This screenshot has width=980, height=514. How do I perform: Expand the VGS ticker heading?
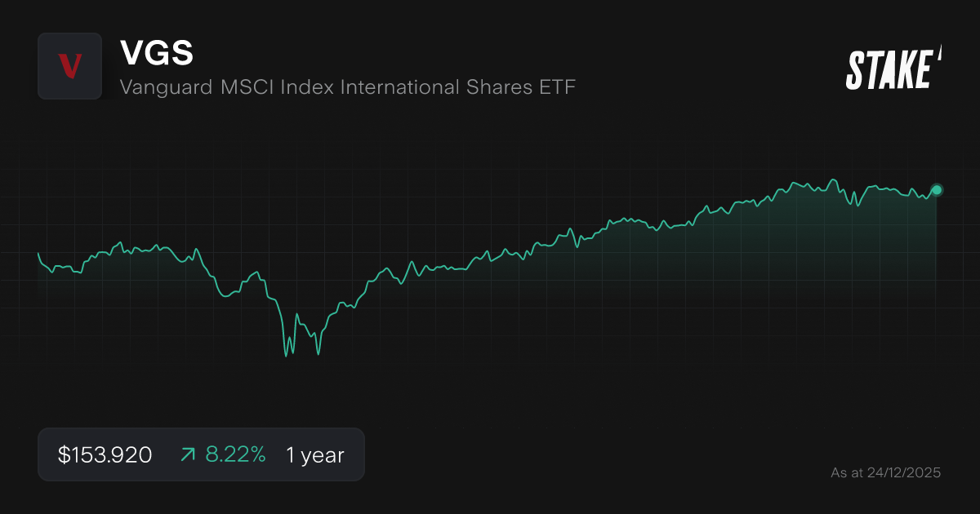158,53
